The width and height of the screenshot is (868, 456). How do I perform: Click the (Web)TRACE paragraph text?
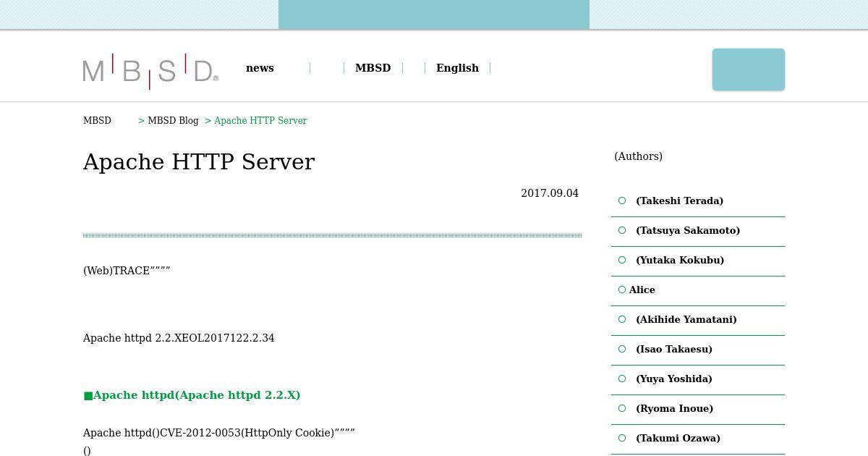click(127, 271)
